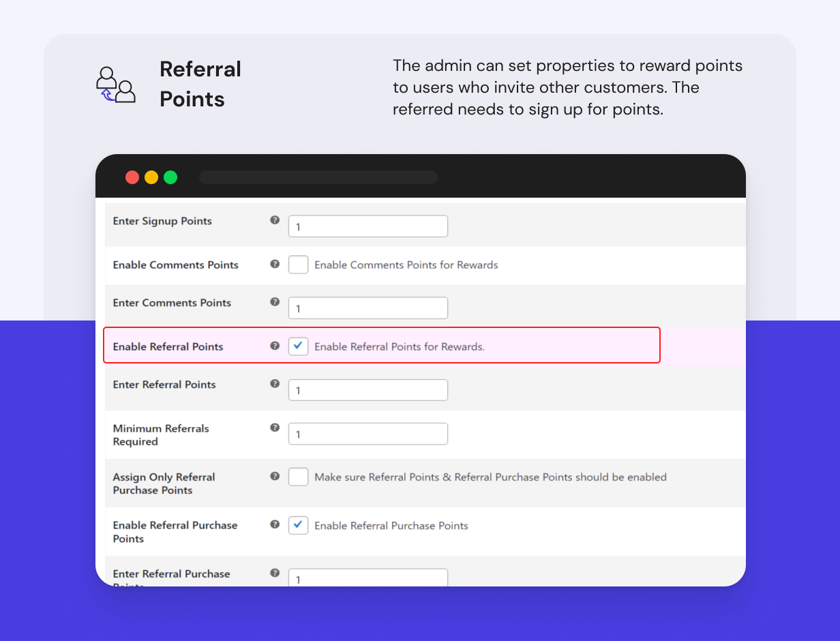
Task: Click the browser window address bar area
Action: pos(318,177)
